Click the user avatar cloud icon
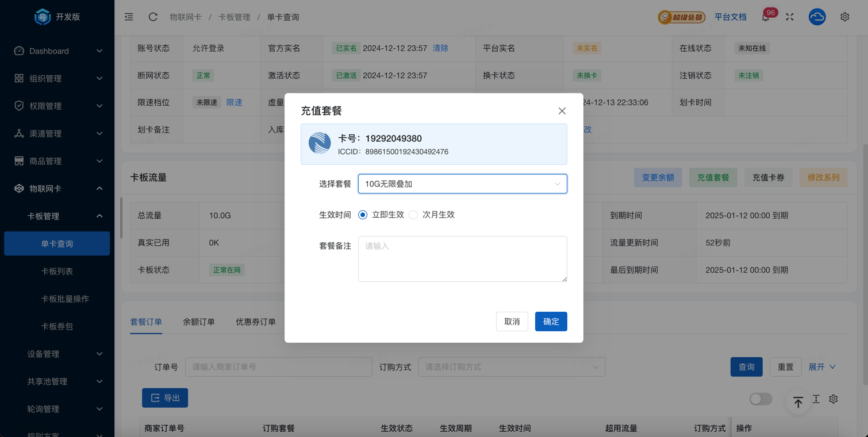868x437 pixels. (x=817, y=17)
